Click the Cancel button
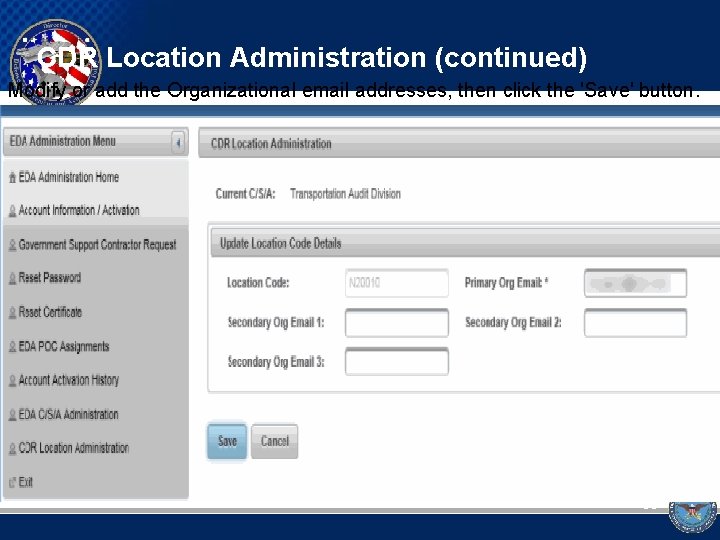This screenshot has width=720, height=540. (x=275, y=441)
